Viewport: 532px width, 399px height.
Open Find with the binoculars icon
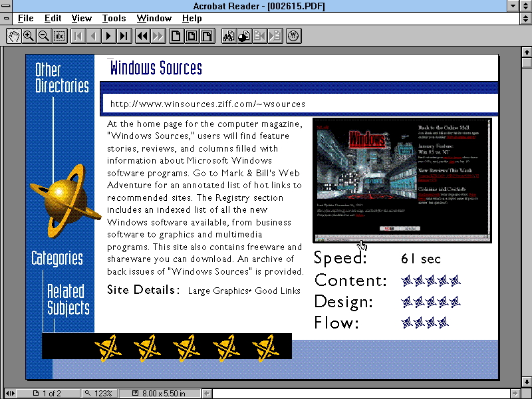pyautogui.click(x=229, y=36)
